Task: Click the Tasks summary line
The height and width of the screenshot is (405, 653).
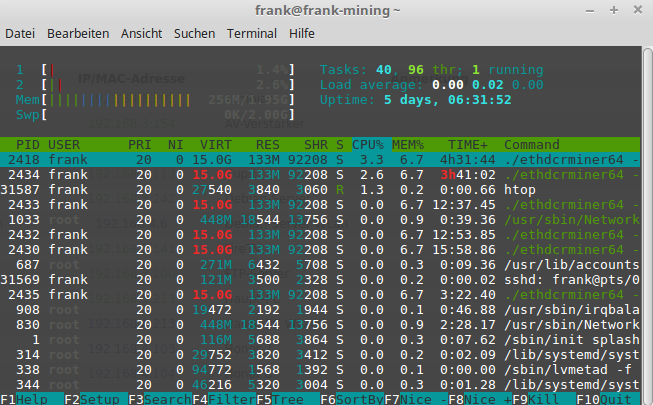Action: (x=431, y=70)
